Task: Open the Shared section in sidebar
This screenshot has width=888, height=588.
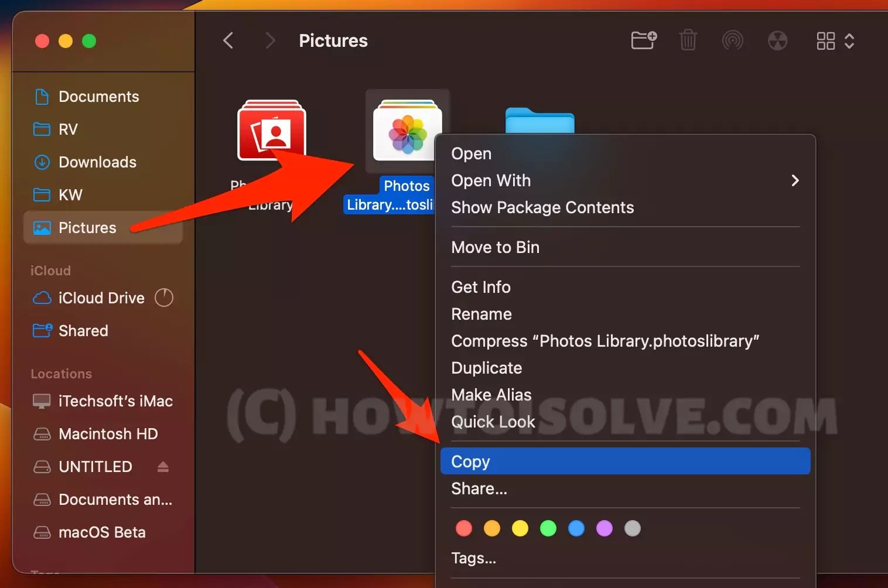Action: tap(84, 330)
